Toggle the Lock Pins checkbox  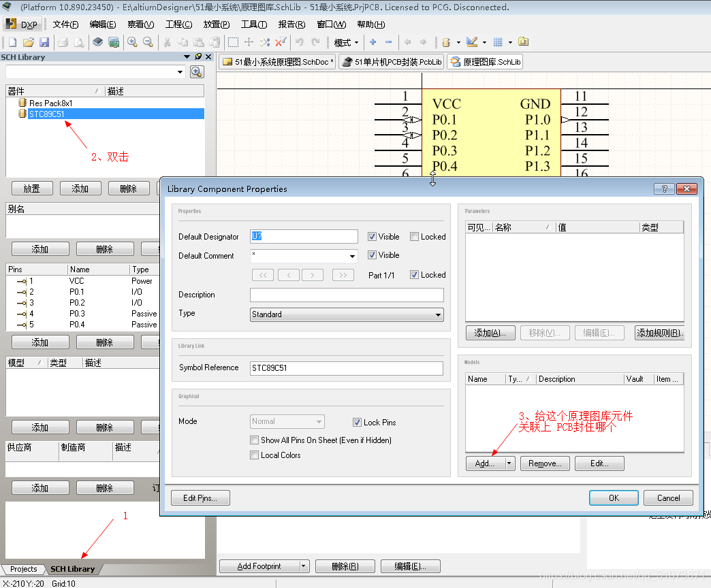pos(358,423)
